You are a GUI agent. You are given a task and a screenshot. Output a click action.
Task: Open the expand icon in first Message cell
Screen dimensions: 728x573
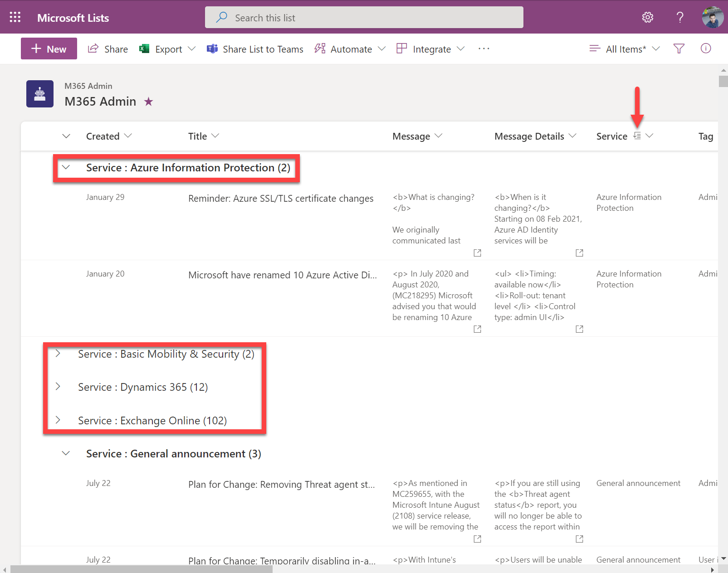point(477,253)
